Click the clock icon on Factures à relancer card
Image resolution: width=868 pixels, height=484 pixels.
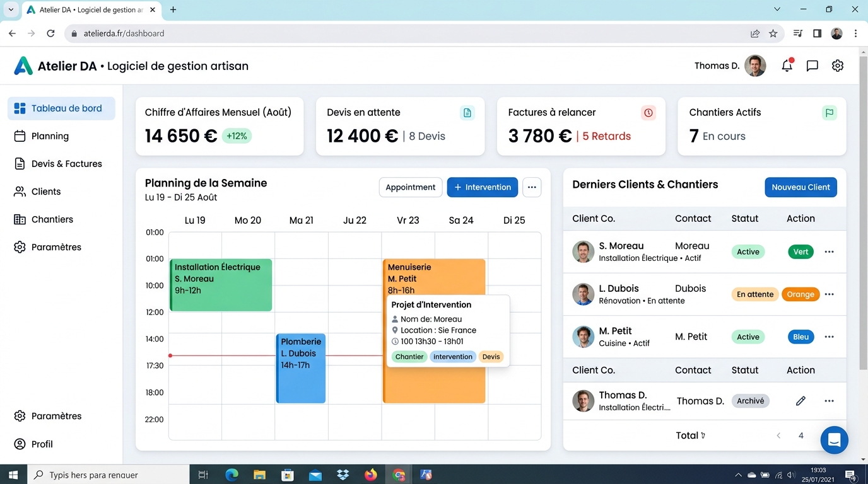648,113
